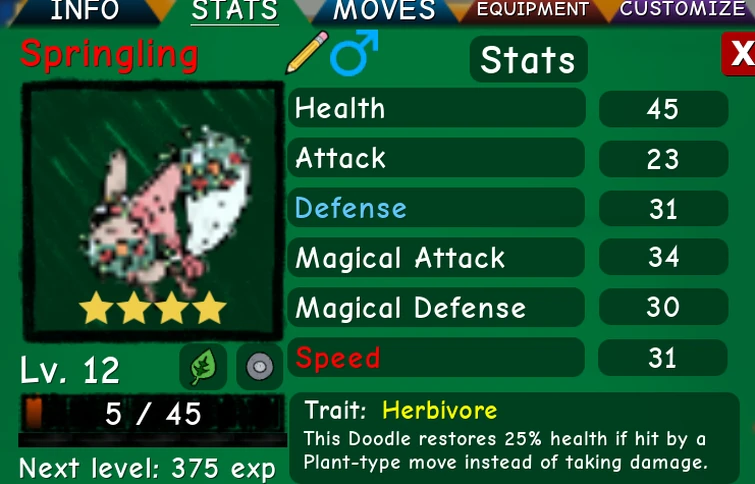Click the fourth gold star rating
This screenshot has width=755, height=484.
pos(209,307)
